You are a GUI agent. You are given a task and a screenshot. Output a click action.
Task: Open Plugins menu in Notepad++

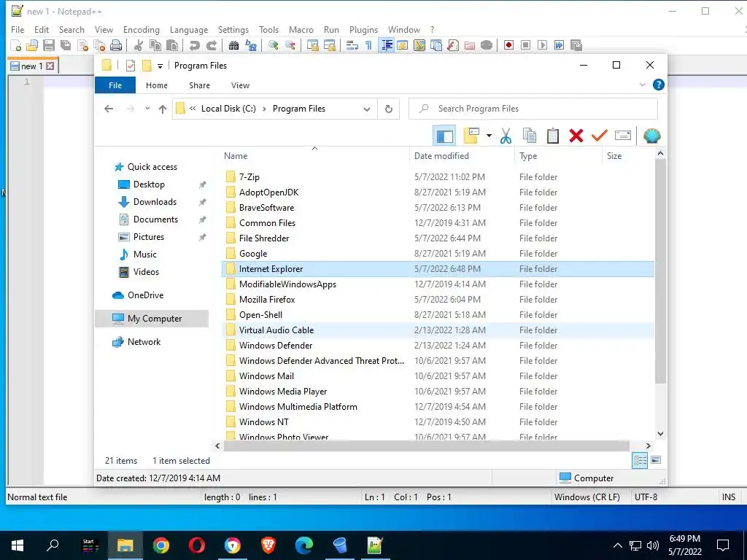[x=363, y=29]
